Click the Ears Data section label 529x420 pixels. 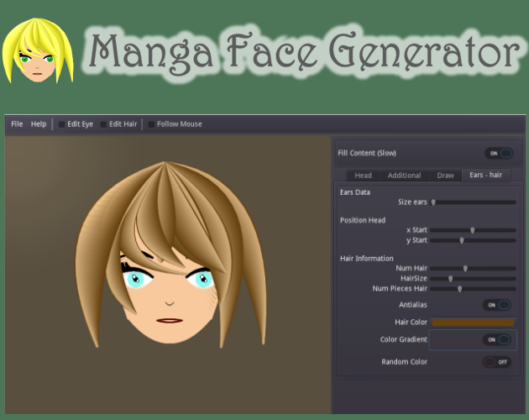pos(355,192)
